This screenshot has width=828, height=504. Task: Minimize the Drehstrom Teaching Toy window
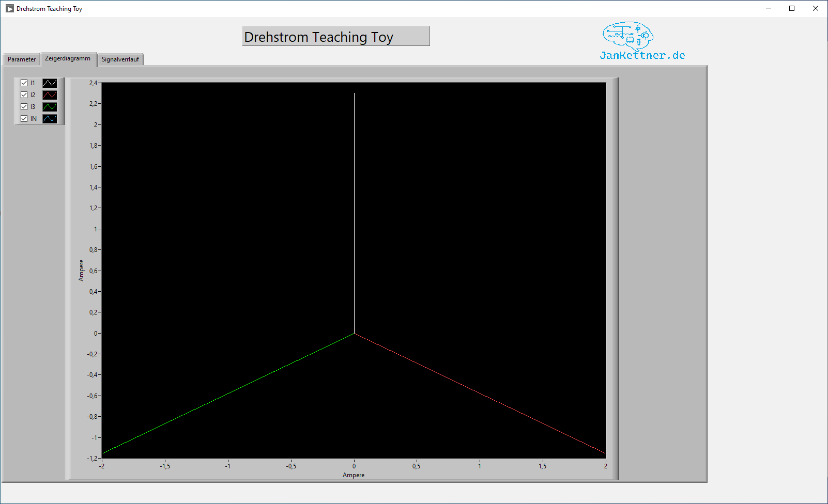coord(768,8)
